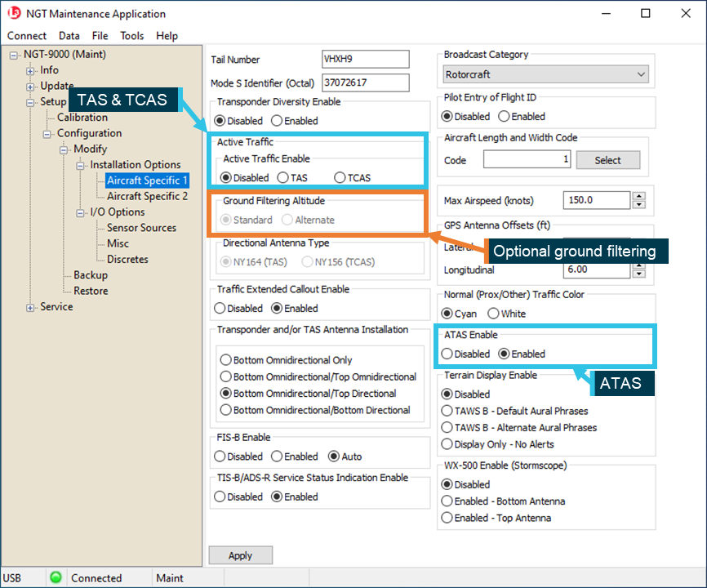The width and height of the screenshot is (707, 588).
Task: Choose White for Normal Traffic Color
Action: (x=493, y=314)
